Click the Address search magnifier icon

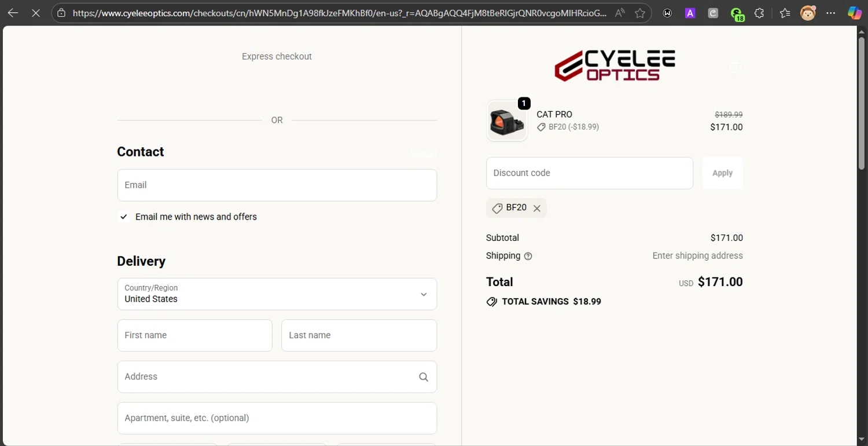(x=424, y=377)
